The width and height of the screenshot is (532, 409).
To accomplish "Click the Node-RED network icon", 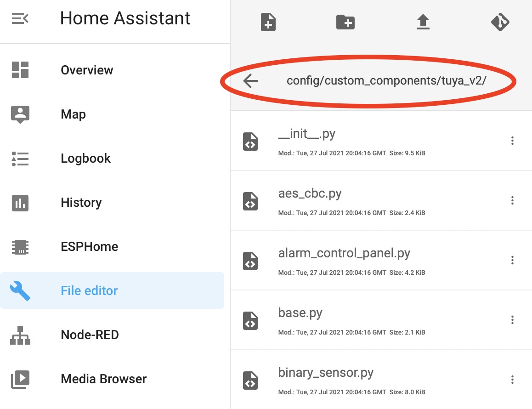I will pos(20,335).
